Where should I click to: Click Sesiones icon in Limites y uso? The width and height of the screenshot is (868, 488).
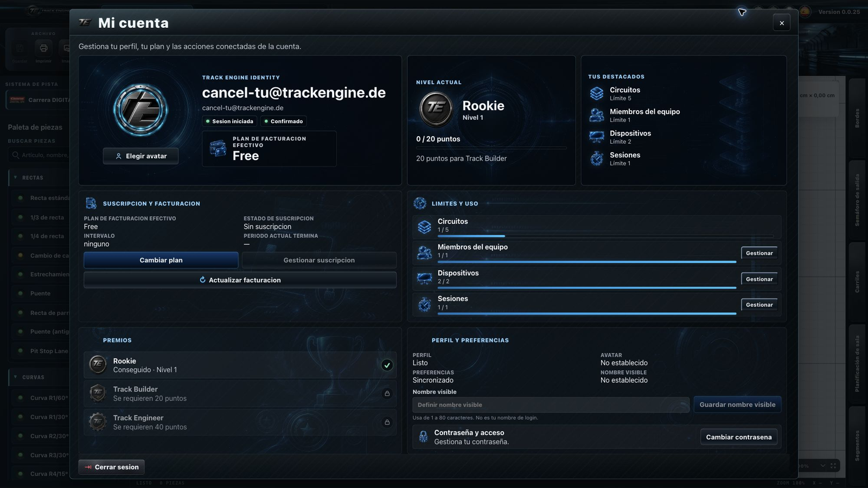click(x=424, y=304)
